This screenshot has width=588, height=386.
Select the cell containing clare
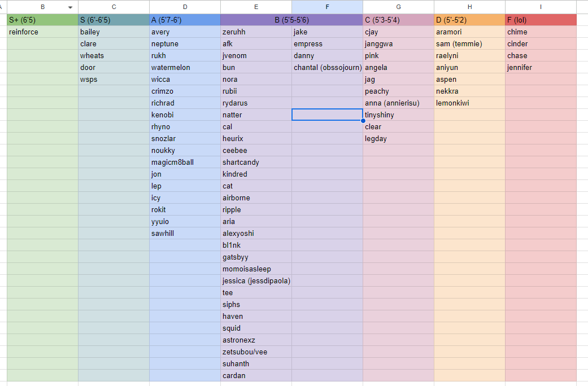(114, 44)
